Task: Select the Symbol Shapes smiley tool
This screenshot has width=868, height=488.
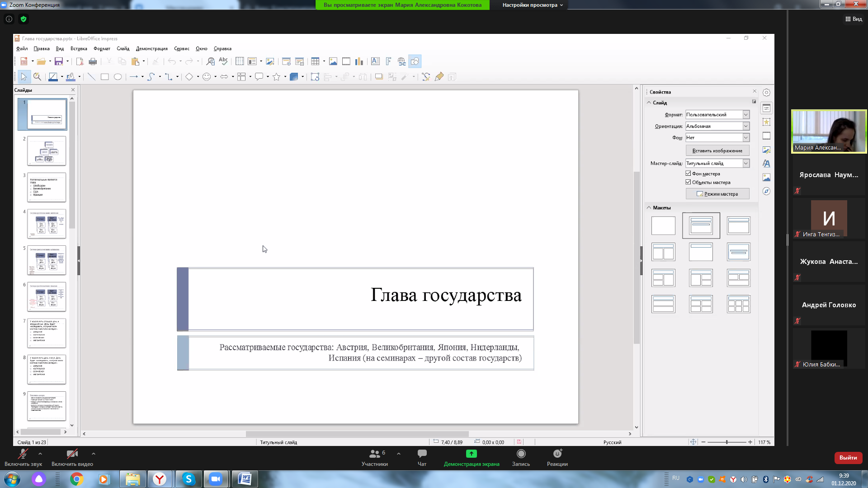Action: point(207,77)
